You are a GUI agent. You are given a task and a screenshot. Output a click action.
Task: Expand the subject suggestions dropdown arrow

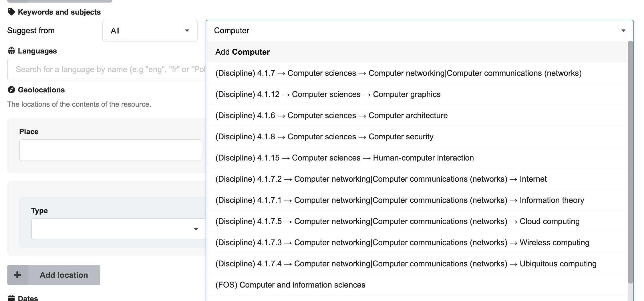623,31
